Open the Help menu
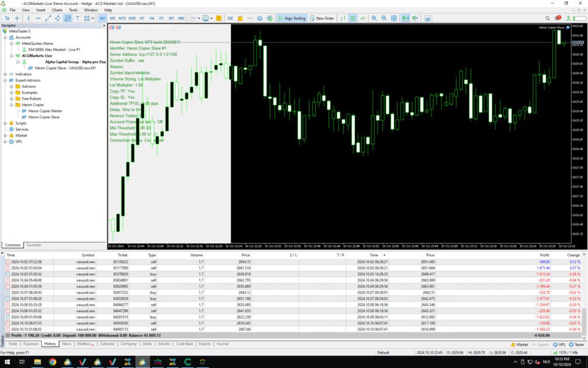 [x=108, y=10]
